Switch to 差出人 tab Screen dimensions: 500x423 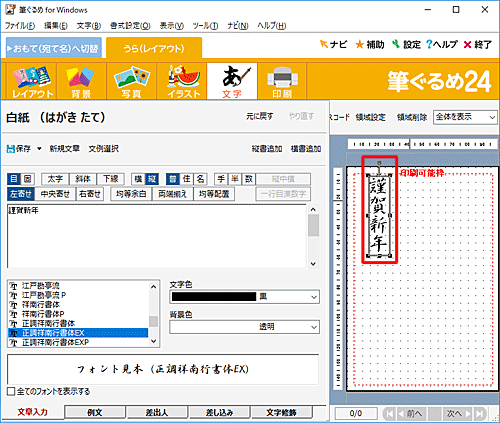click(157, 412)
